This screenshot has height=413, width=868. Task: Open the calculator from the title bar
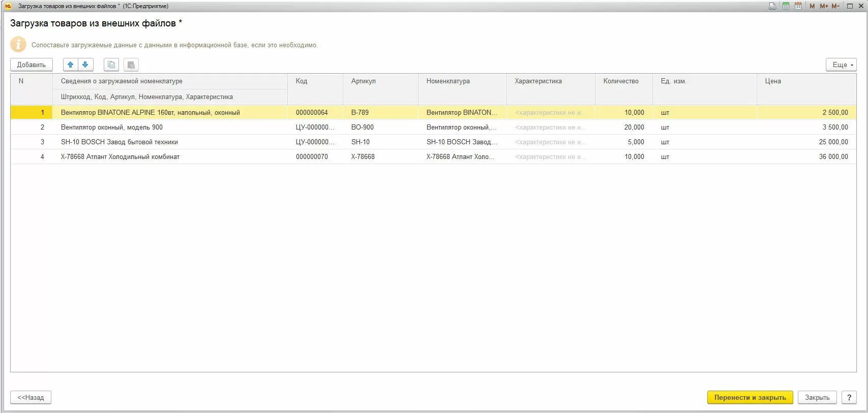pos(786,6)
